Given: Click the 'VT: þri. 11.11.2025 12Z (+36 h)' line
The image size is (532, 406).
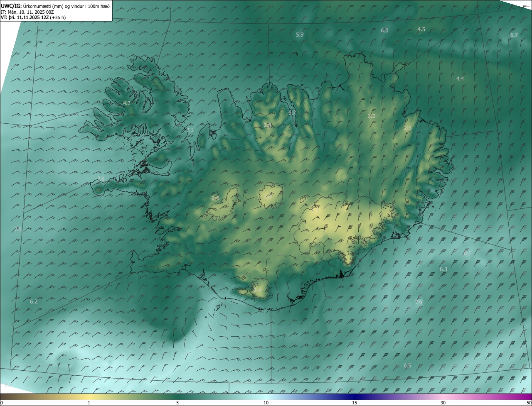Looking at the screenshot, I should (33, 17).
